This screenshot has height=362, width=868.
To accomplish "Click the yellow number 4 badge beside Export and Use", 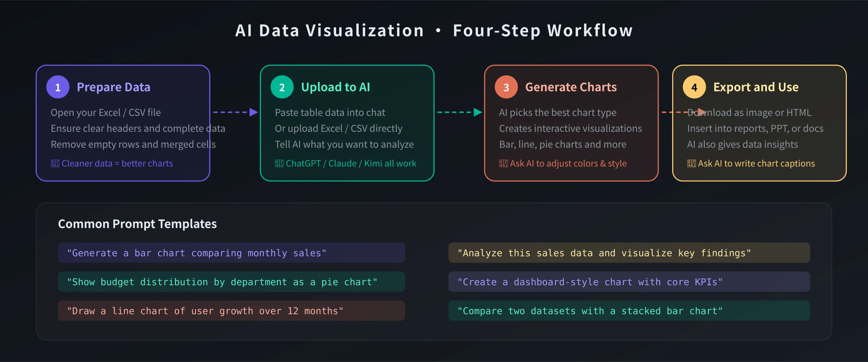I will (x=694, y=87).
